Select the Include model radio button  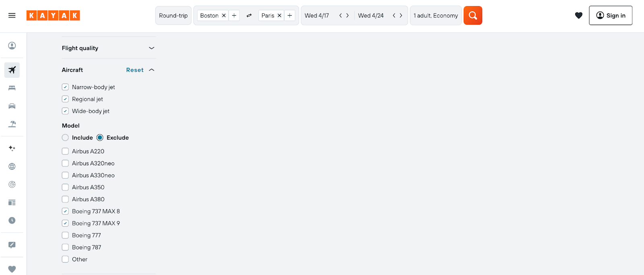click(65, 137)
